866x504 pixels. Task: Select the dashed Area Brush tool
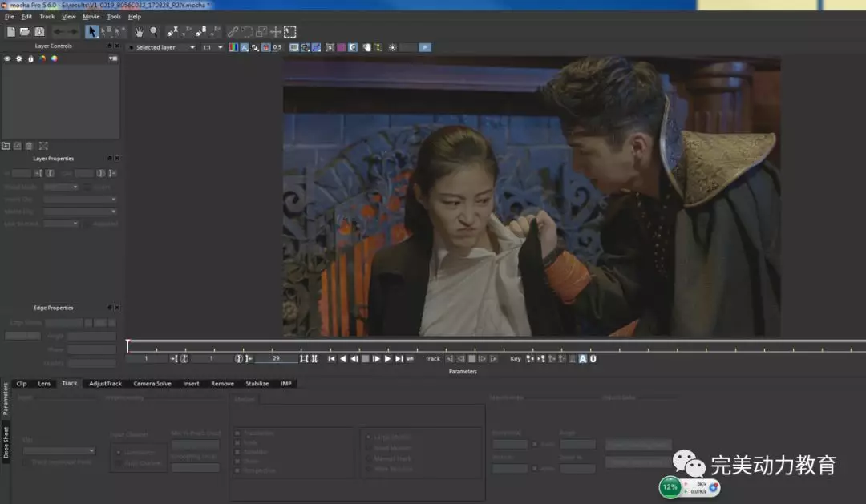click(290, 32)
